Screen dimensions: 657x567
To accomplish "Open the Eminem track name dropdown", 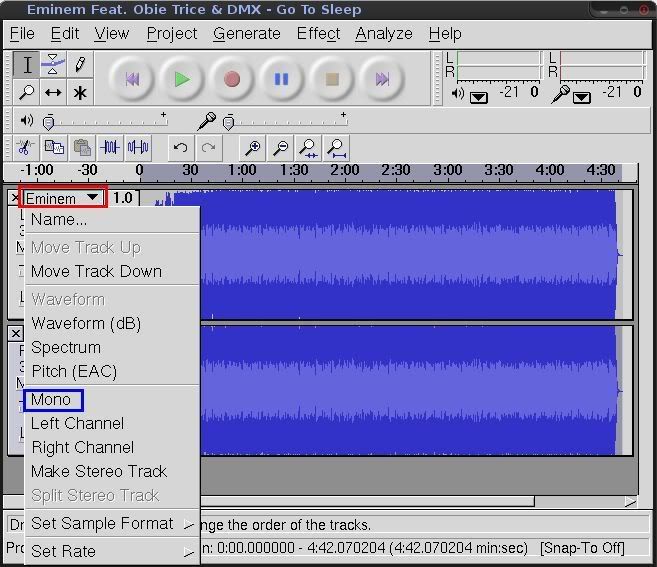I will coord(62,198).
